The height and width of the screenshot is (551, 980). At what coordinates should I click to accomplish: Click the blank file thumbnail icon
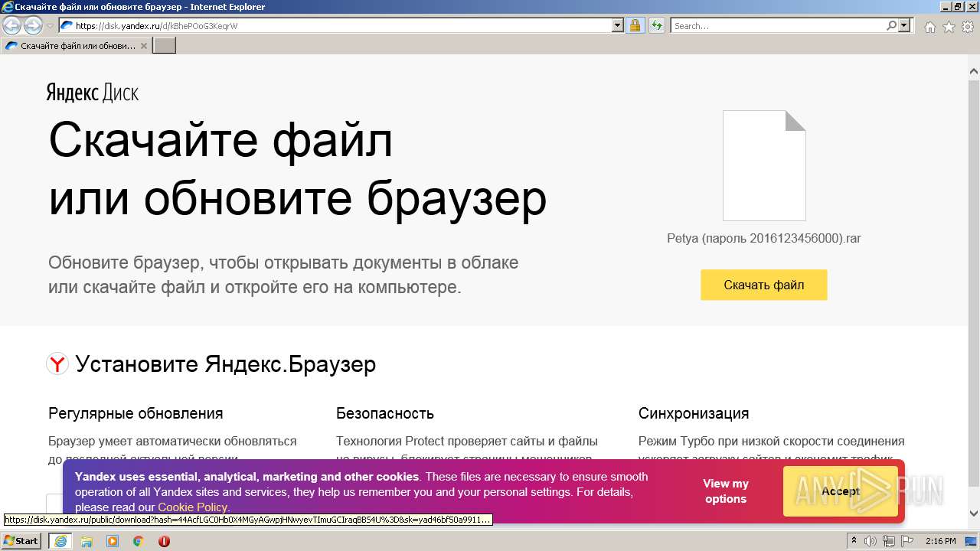(764, 165)
